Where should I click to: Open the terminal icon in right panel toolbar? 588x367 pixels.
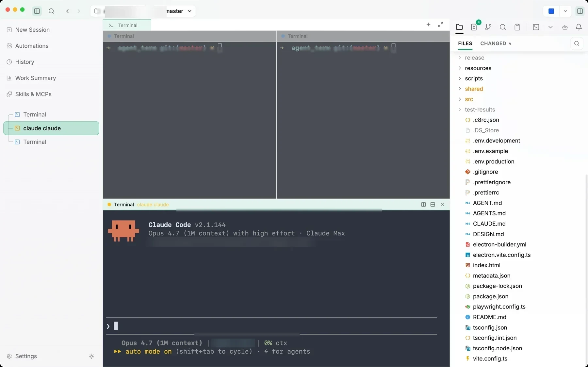[536, 27]
